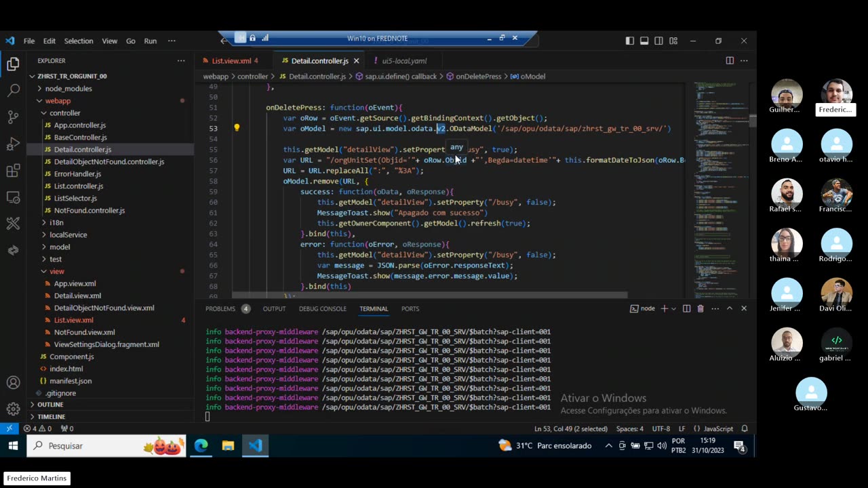868x488 pixels.
Task: Collapse the controller folder
Action: [x=110, y=113]
